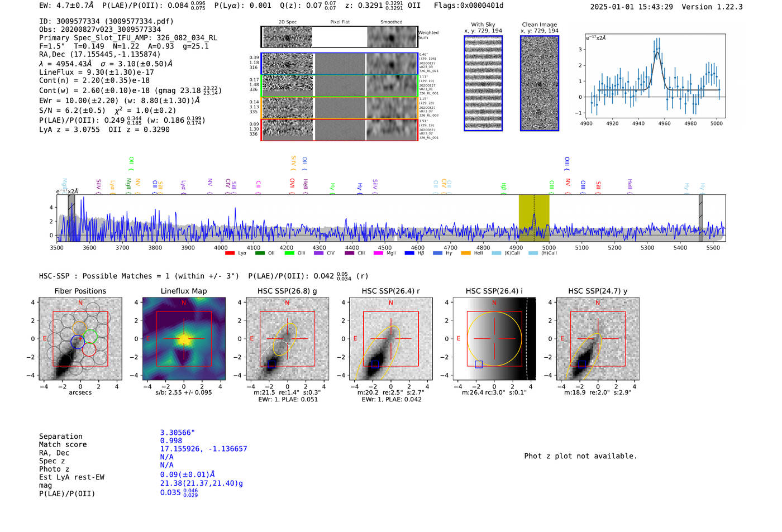Click the purple CIV legend swatch
The image size is (782, 532).
[318, 253]
